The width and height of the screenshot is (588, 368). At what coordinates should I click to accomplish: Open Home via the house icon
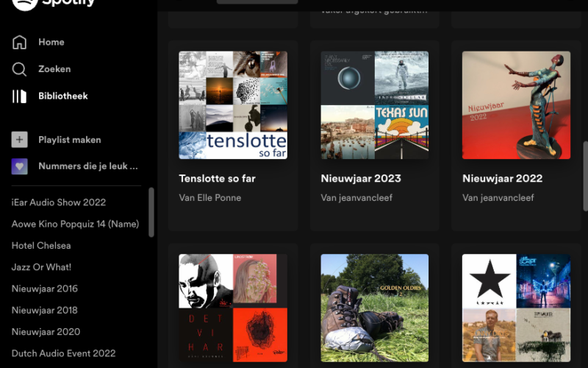(20, 42)
